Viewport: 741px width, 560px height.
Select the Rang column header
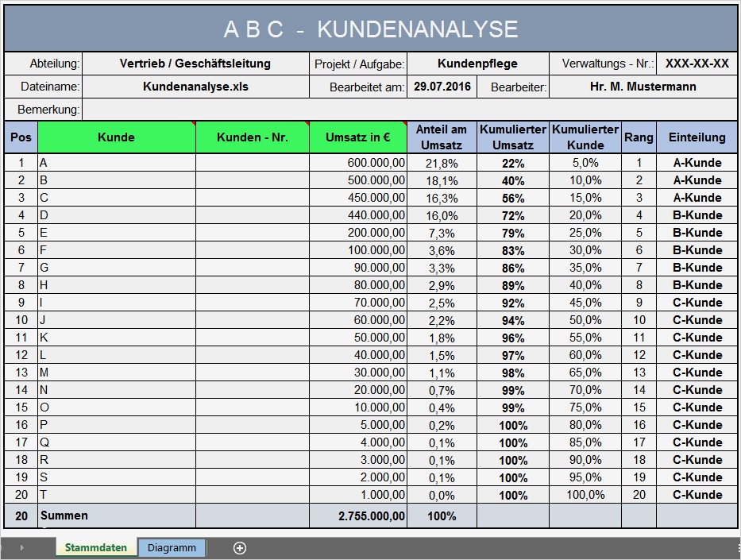(639, 137)
